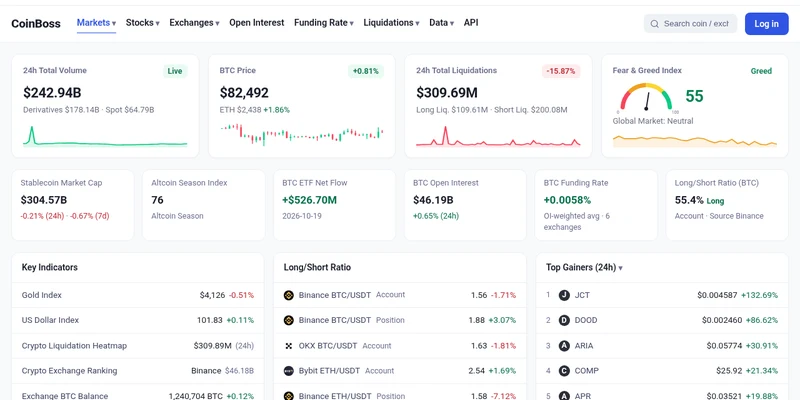The width and height of the screenshot is (800, 400).
Task: Click the Fear & Greed history chart
Action: click(x=695, y=141)
